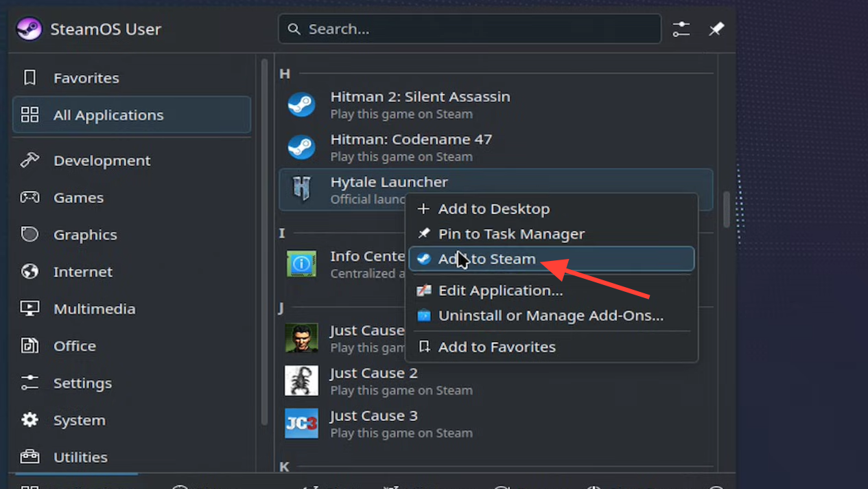Open the System category
The width and height of the screenshot is (868, 489).
click(x=132, y=420)
